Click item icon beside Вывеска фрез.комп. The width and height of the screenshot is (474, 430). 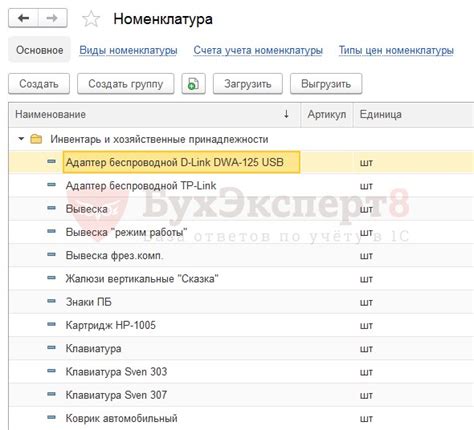pos(51,255)
